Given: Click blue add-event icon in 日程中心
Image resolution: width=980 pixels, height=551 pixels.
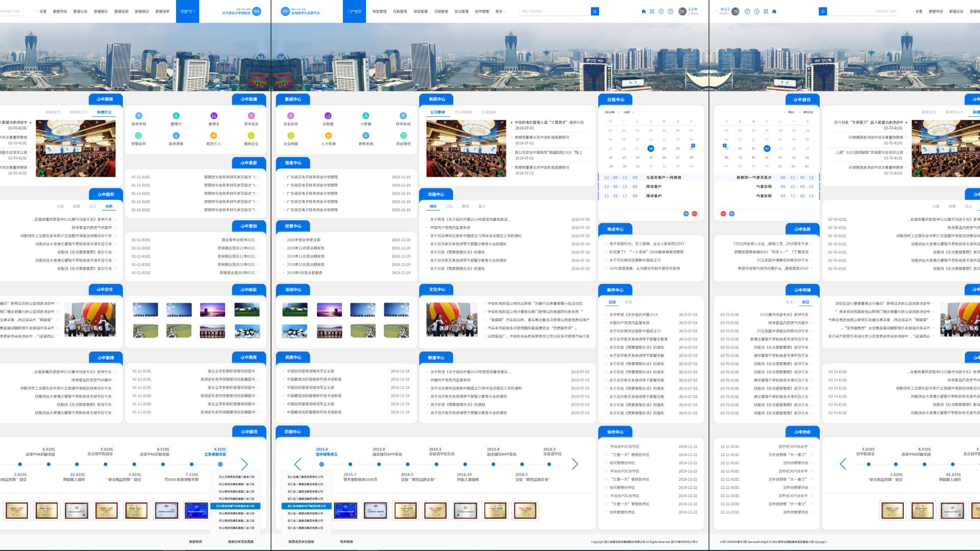Looking at the screenshot, I should (x=686, y=214).
